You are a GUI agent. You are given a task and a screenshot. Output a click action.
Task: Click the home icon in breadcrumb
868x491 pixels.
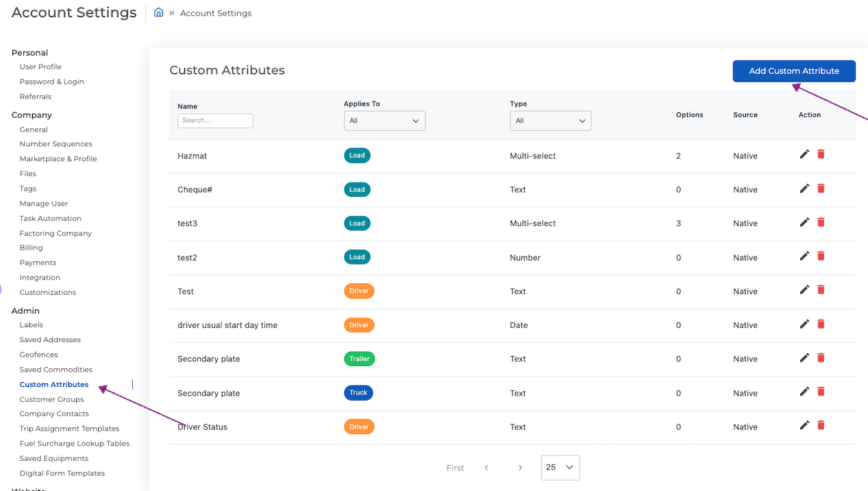click(159, 12)
